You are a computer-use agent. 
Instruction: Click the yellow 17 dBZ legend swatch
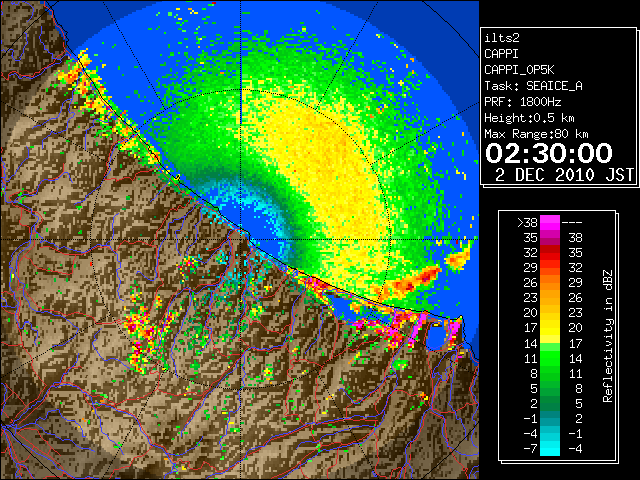(x=550, y=328)
